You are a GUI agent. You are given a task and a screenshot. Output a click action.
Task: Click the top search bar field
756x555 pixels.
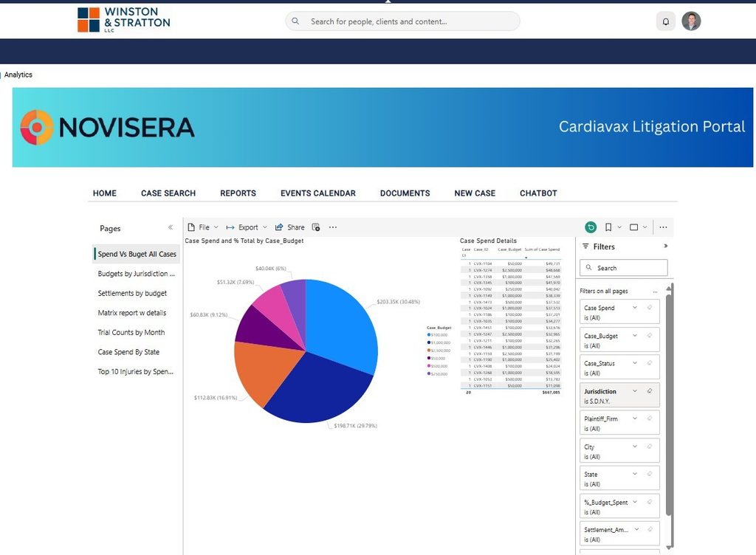(x=403, y=21)
